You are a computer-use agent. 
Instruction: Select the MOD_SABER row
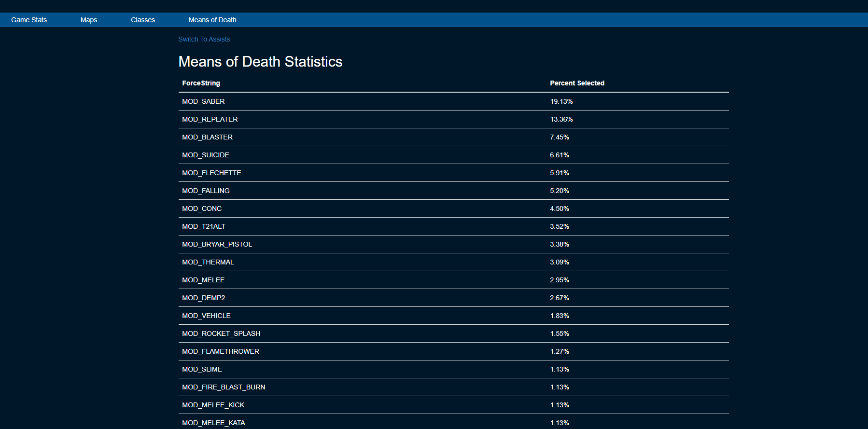[203, 101]
